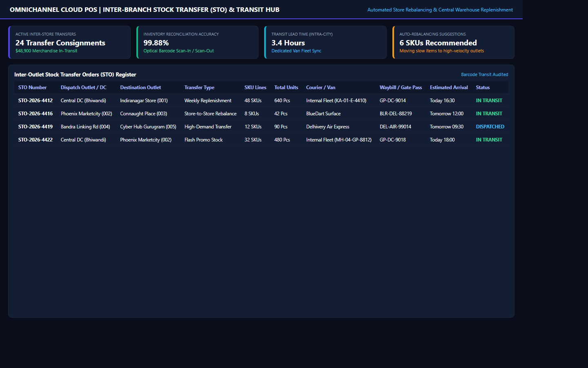
Task: Select order STO-2026-4419
Action: [36, 127]
